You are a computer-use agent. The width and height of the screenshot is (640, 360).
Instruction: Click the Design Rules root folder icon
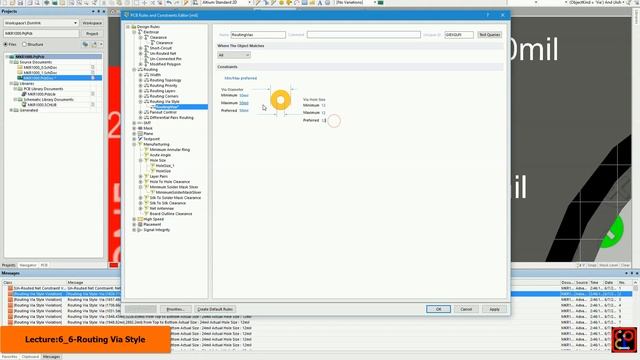pos(133,27)
